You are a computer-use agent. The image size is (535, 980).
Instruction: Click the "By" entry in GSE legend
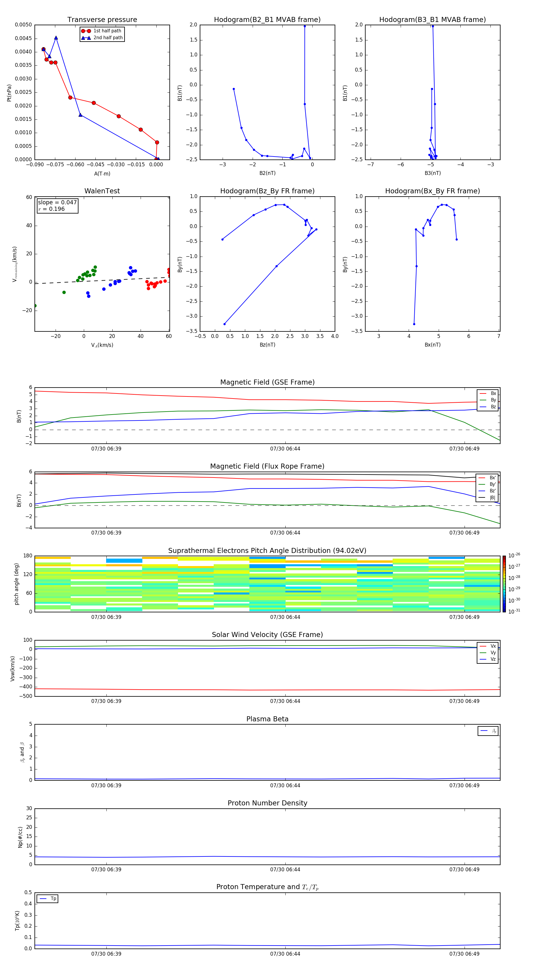coord(488,400)
